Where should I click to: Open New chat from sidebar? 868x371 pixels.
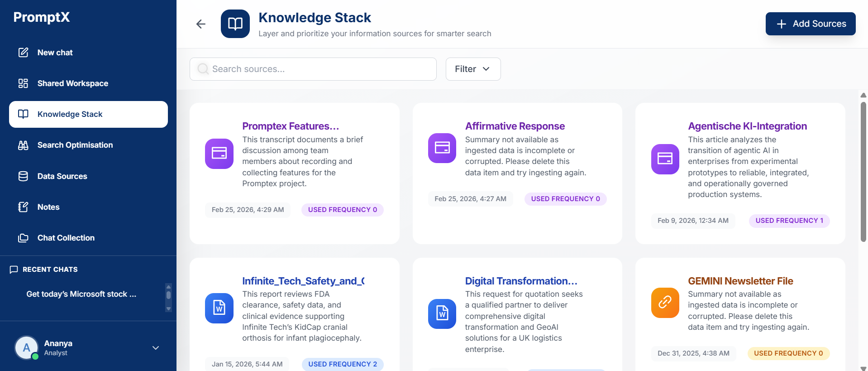pyautogui.click(x=88, y=53)
